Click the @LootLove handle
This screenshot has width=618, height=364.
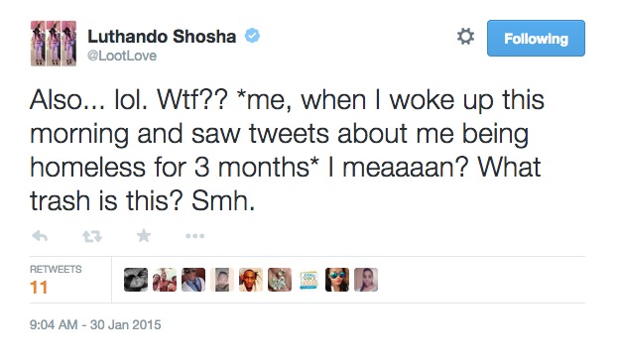[122, 56]
